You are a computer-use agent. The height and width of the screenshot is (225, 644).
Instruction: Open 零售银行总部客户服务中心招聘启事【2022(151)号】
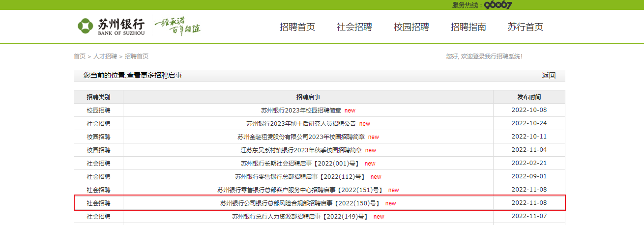point(301,190)
